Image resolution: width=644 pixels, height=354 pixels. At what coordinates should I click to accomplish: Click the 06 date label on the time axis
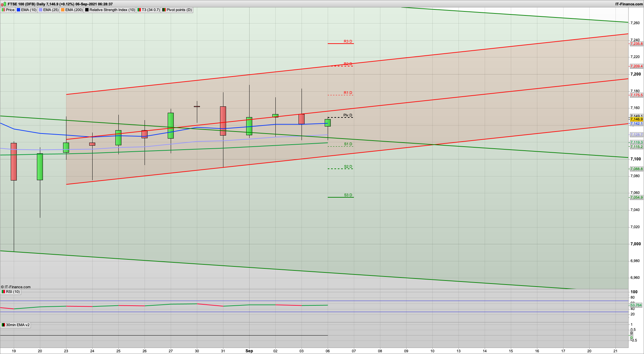(328, 351)
